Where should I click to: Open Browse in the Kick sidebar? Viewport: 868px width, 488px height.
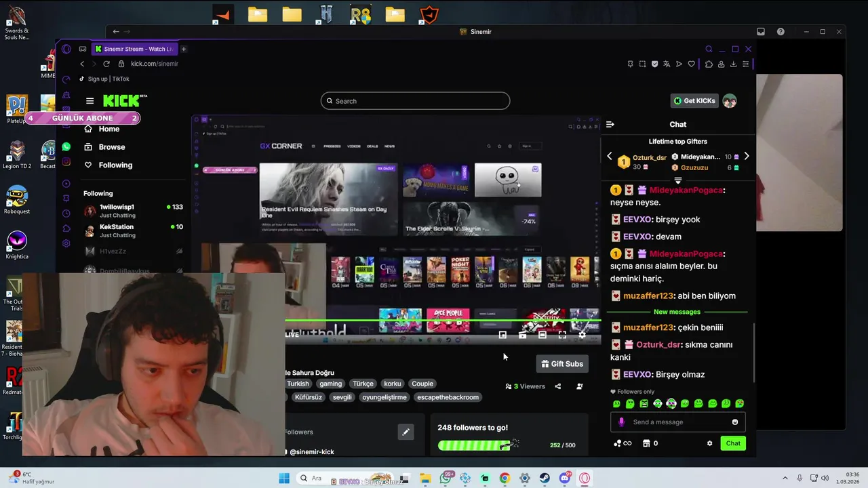pos(104,147)
